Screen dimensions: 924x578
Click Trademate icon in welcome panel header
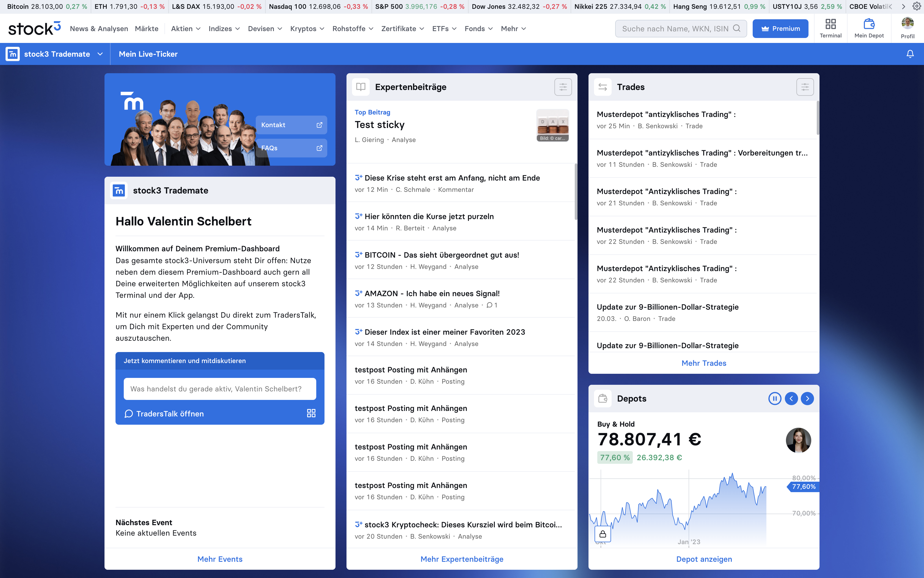(x=119, y=190)
